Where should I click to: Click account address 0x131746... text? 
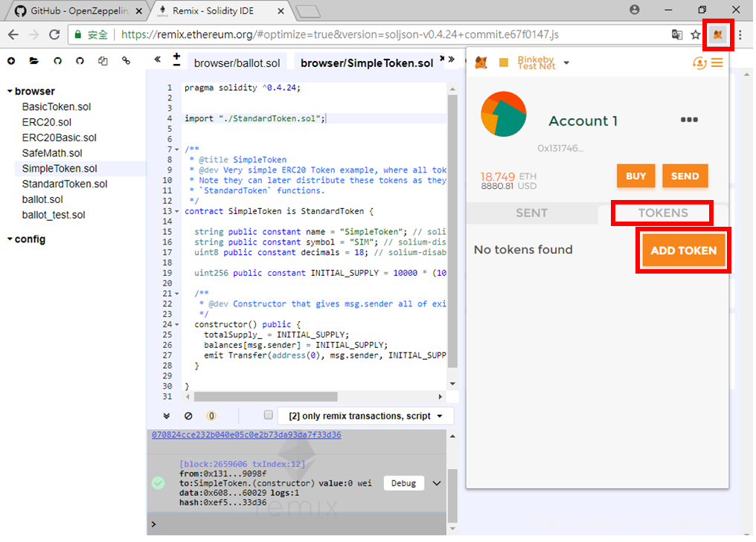[x=560, y=149]
